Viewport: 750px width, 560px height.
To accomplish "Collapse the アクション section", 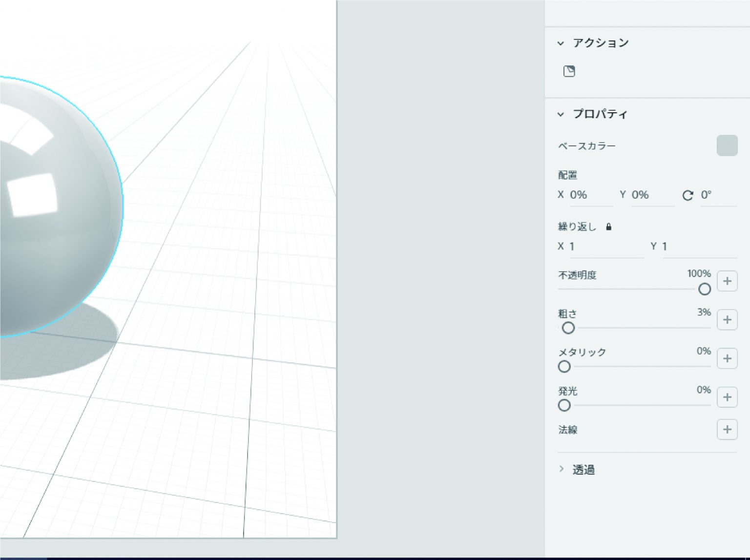I will (x=561, y=43).
